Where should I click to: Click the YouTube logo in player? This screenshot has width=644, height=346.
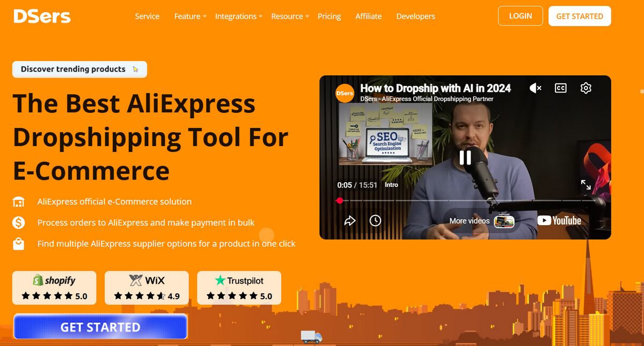[559, 220]
